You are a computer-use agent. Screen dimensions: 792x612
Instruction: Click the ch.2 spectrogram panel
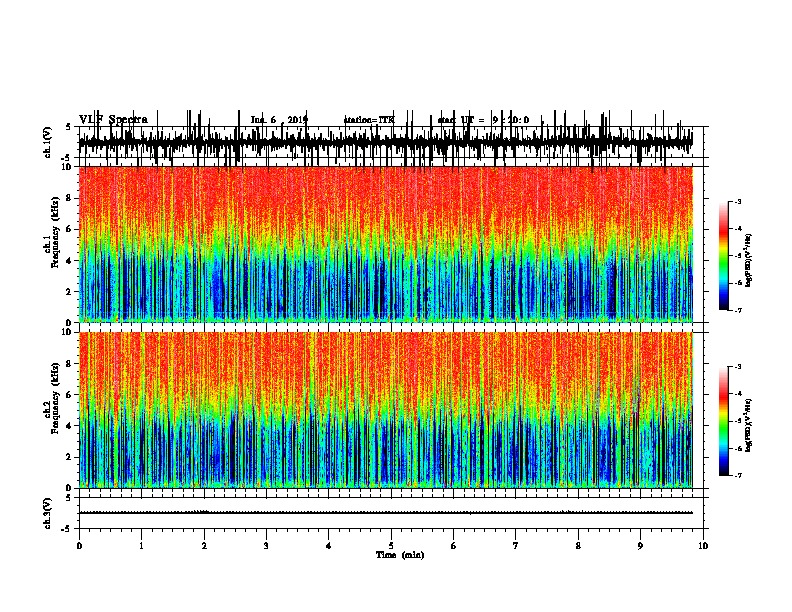click(x=386, y=410)
